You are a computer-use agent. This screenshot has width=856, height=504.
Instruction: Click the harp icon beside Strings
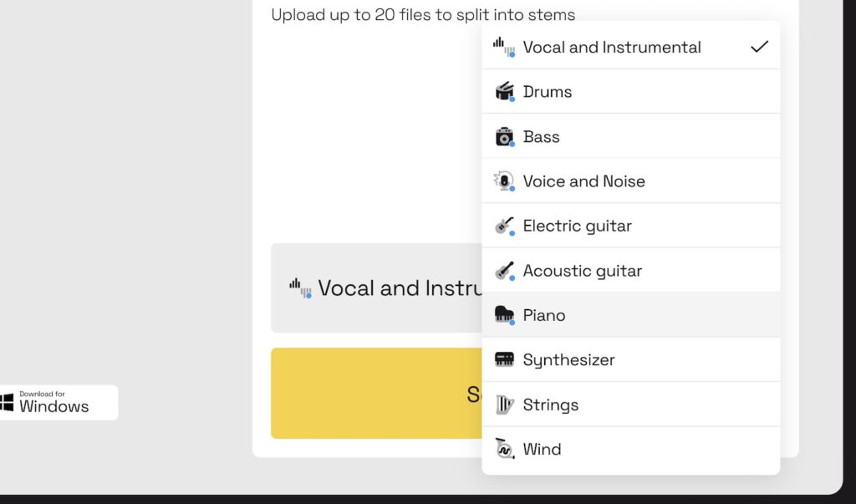(504, 405)
